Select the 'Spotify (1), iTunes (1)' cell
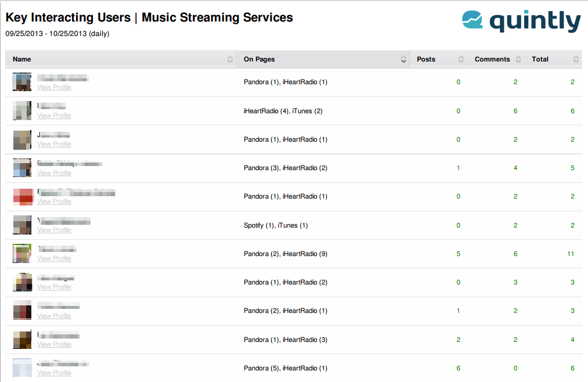Image resolution: width=588 pixels, height=382 pixels. (x=276, y=225)
